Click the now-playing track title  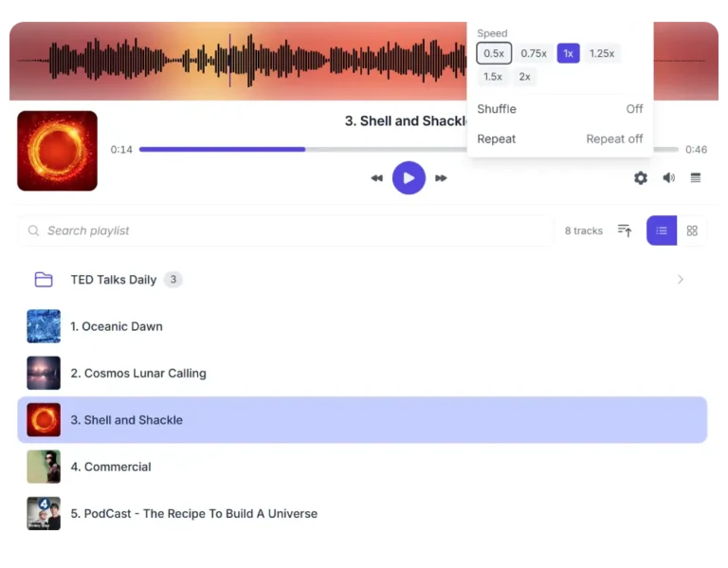click(x=406, y=121)
